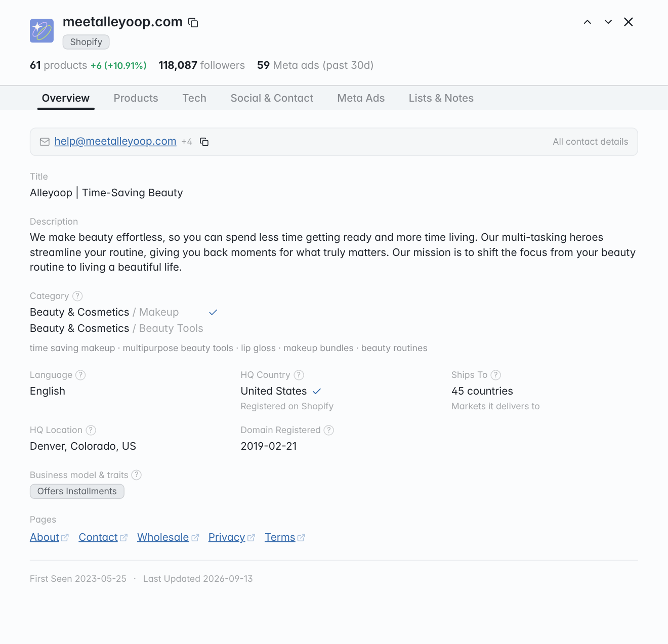Screen dimensions: 668x644
Task: Show help for HQ Location
Action: click(x=91, y=430)
